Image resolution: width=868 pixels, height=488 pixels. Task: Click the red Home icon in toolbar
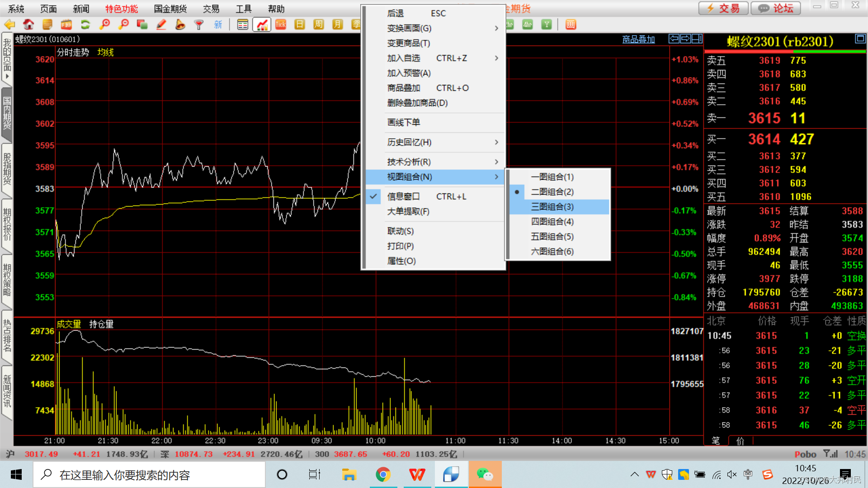pos(28,25)
